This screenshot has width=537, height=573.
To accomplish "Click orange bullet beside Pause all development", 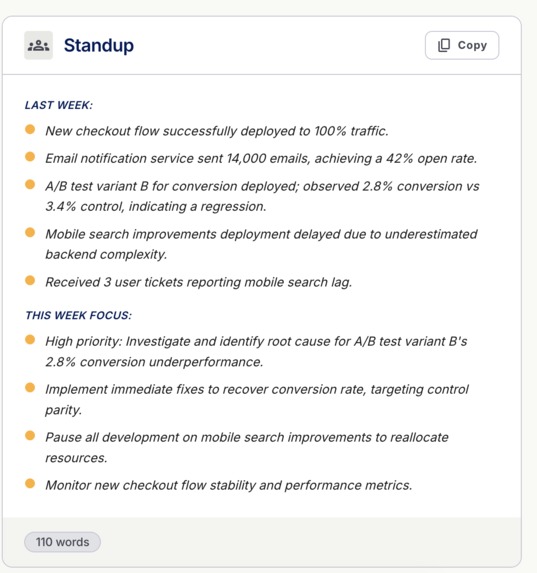I will pyautogui.click(x=30, y=435).
